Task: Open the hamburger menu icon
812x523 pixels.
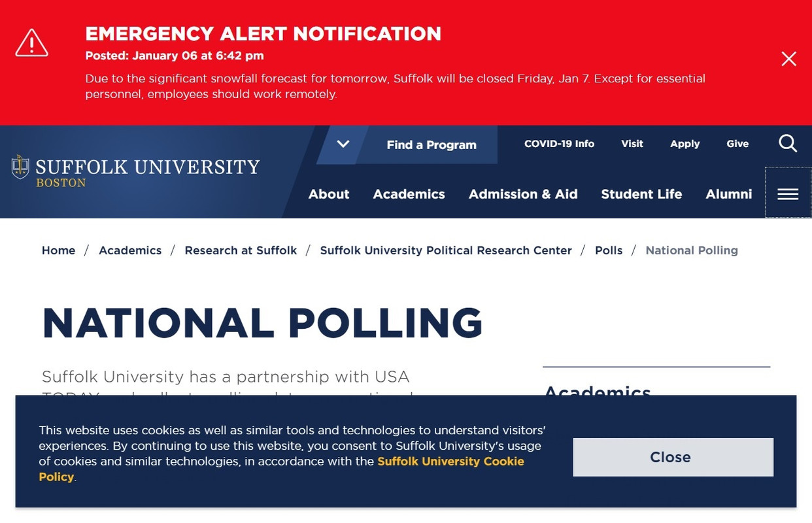Action: point(788,194)
